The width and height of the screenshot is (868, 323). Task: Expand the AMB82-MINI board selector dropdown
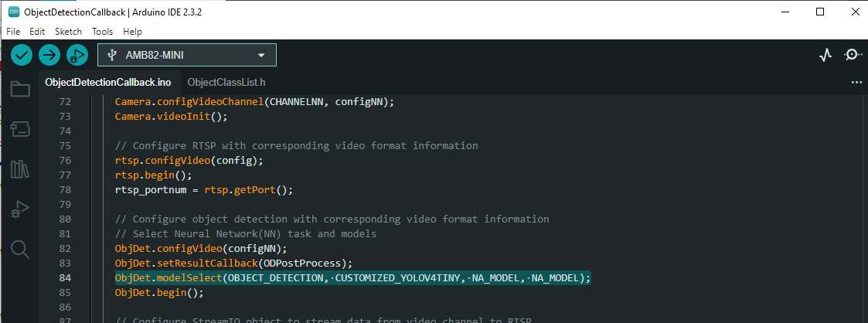[x=187, y=55]
